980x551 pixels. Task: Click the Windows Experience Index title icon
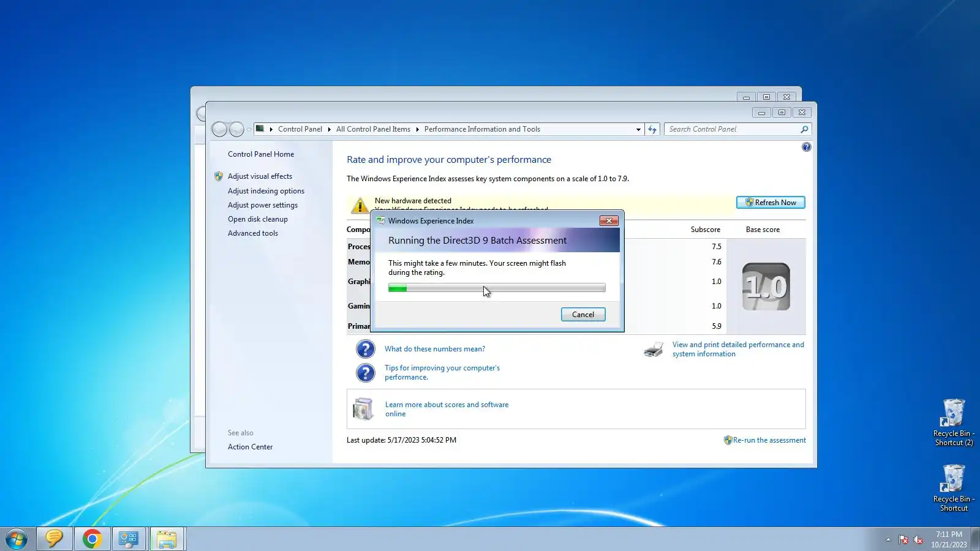[x=381, y=220]
